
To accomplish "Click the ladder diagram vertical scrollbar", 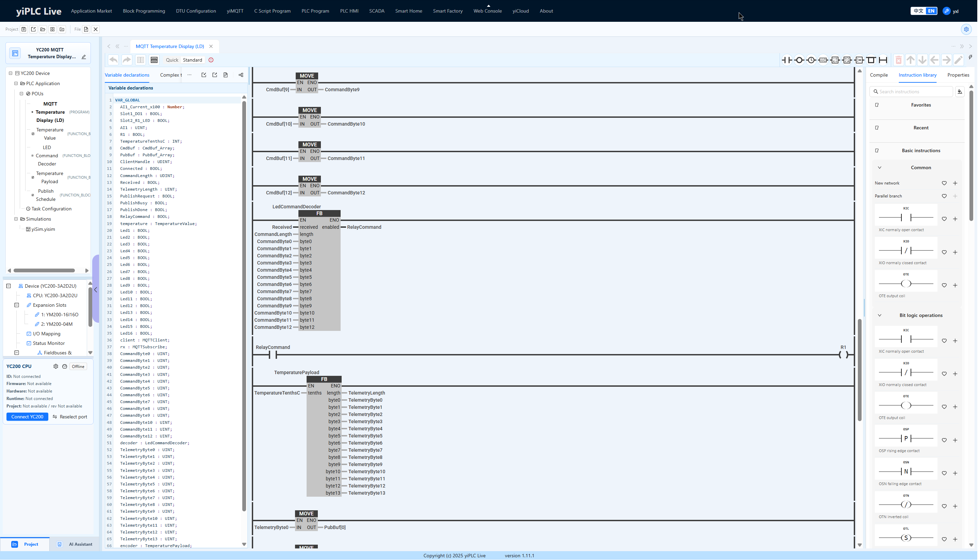I will click(860, 369).
